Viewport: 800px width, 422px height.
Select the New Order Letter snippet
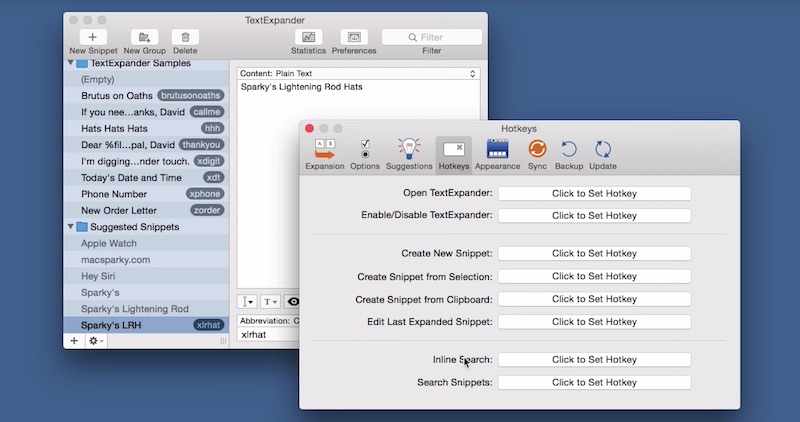click(146, 210)
